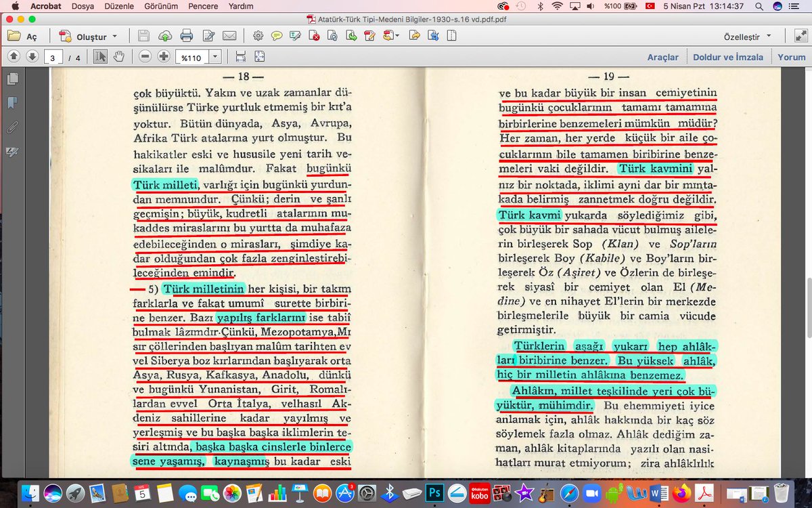The height and width of the screenshot is (508, 812).
Task: Open the Düzenle menu
Action: click(119, 6)
